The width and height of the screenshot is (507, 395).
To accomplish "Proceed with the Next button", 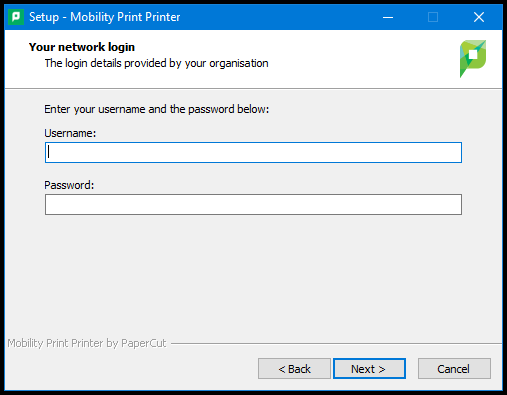I will pos(369,369).
